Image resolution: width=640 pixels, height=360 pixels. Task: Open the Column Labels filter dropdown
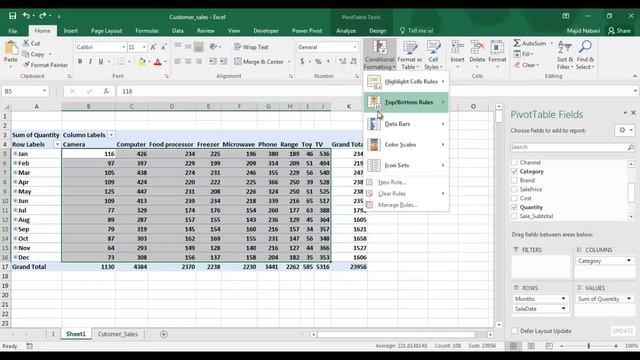111,135
